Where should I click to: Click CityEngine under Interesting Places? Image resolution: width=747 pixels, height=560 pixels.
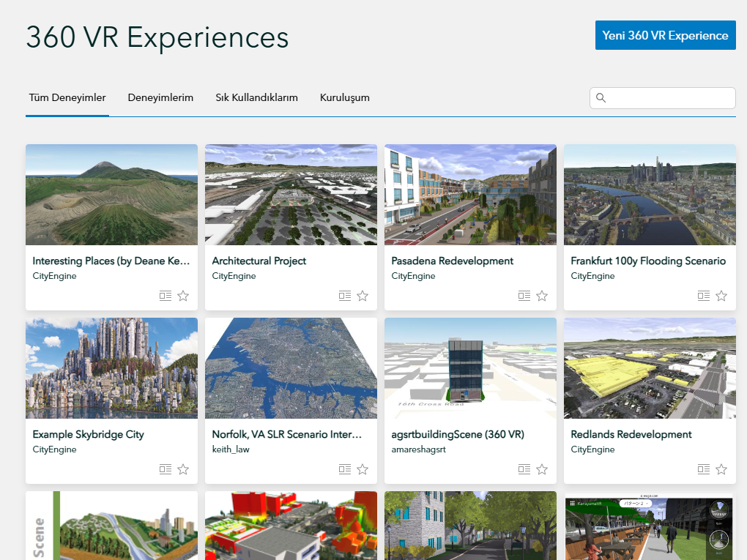pos(54,276)
